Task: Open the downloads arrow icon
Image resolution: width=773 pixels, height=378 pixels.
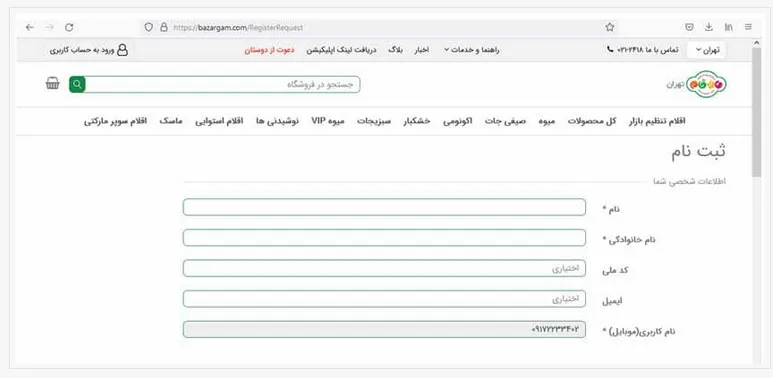Action: coord(709,27)
